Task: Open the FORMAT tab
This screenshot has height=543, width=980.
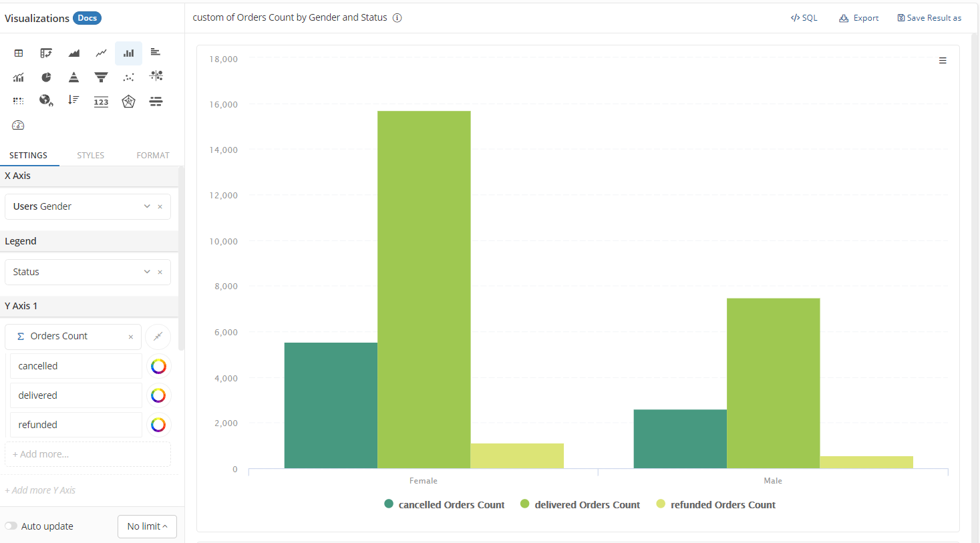Action: [153, 155]
